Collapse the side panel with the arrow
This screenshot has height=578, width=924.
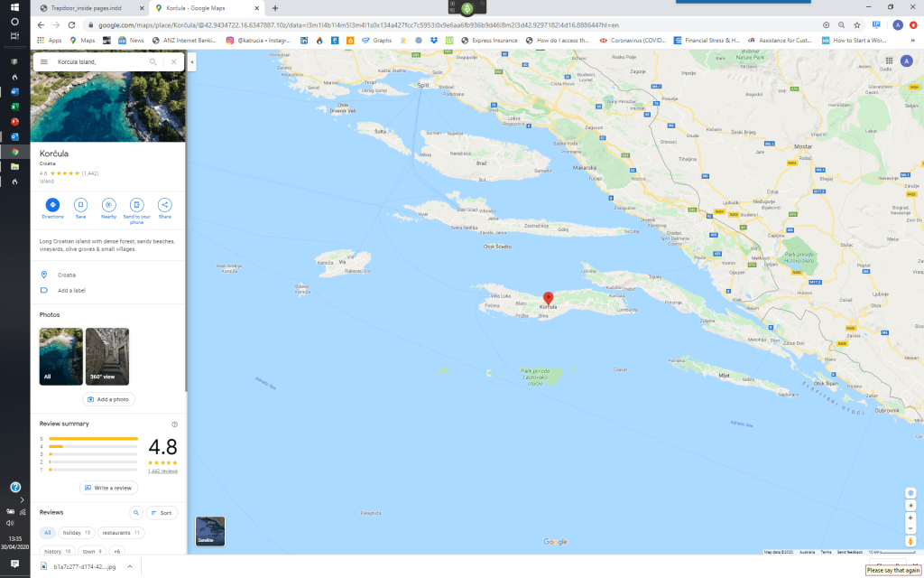click(191, 62)
